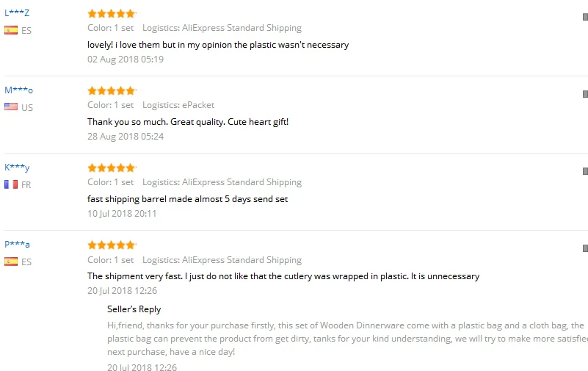Click the star rating on K***y's review
This screenshot has width=588, height=371.
coord(112,168)
